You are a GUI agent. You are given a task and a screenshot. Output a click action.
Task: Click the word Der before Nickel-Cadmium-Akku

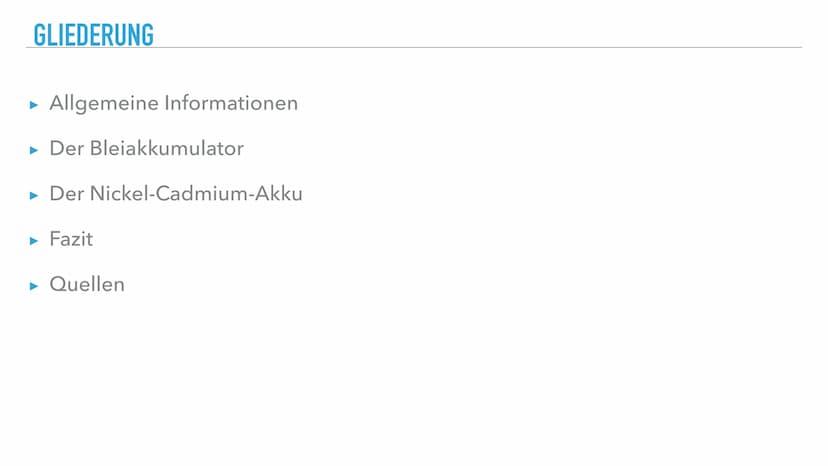tap(66, 194)
